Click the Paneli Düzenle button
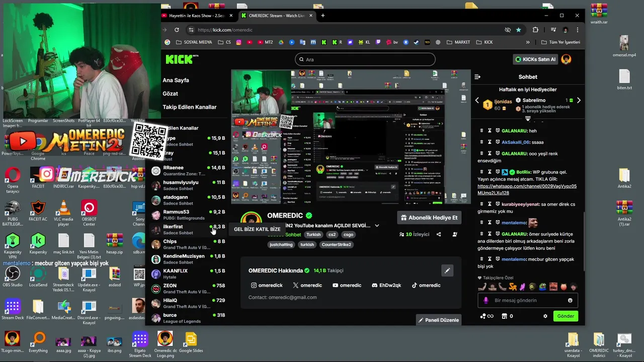Screen dimensions: 644x362 pyautogui.click(x=438, y=320)
